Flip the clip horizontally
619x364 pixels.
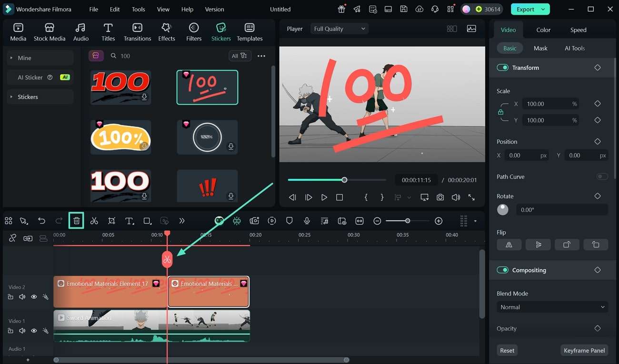509,245
